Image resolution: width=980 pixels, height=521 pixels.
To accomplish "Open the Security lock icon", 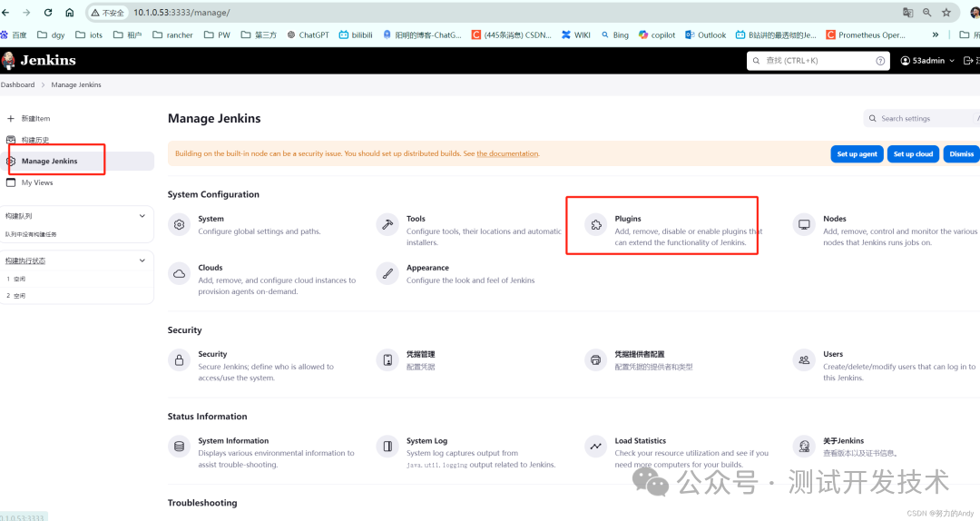I will pos(180,359).
